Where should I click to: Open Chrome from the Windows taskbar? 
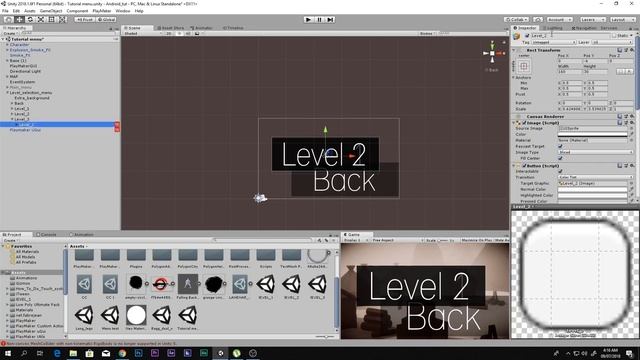(122, 353)
